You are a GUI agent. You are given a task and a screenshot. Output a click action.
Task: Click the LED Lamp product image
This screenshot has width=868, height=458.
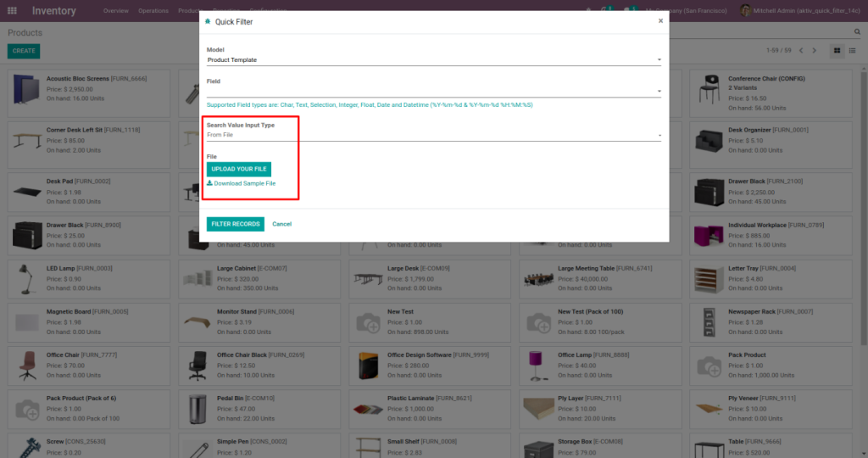[x=26, y=278]
